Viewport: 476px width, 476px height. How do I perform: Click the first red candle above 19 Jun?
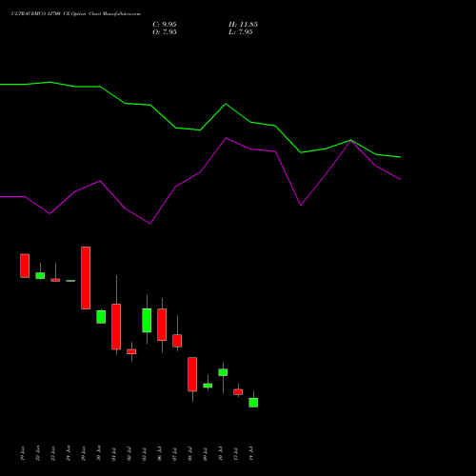tap(25, 266)
